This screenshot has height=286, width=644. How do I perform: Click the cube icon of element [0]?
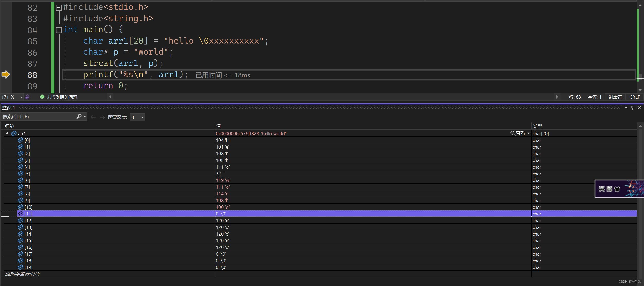pyautogui.click(x=21, y=140)
